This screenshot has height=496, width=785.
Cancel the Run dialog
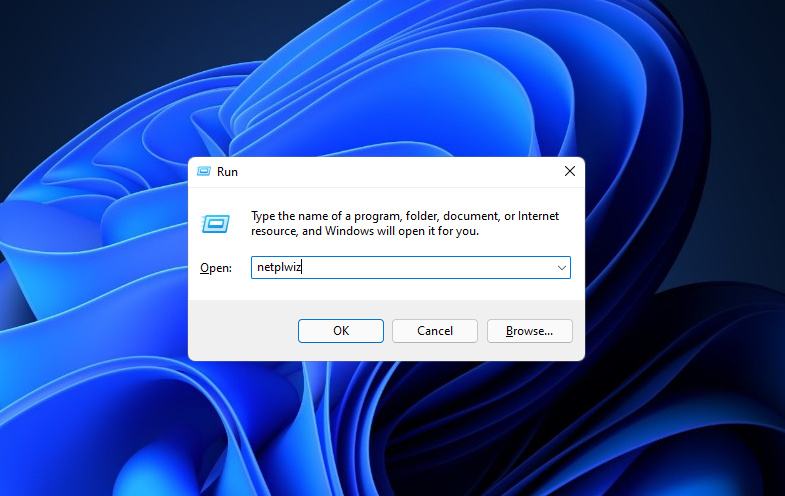click(x=435, y=331)
